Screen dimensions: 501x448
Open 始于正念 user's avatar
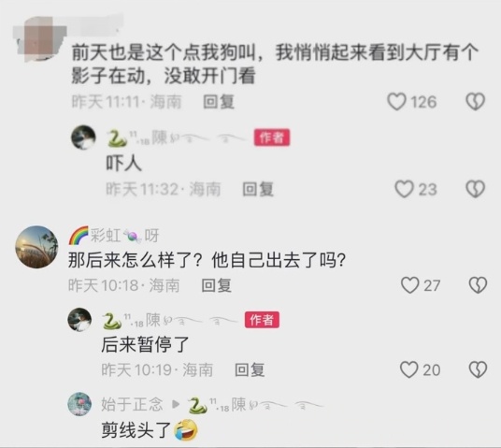[79, 404]
